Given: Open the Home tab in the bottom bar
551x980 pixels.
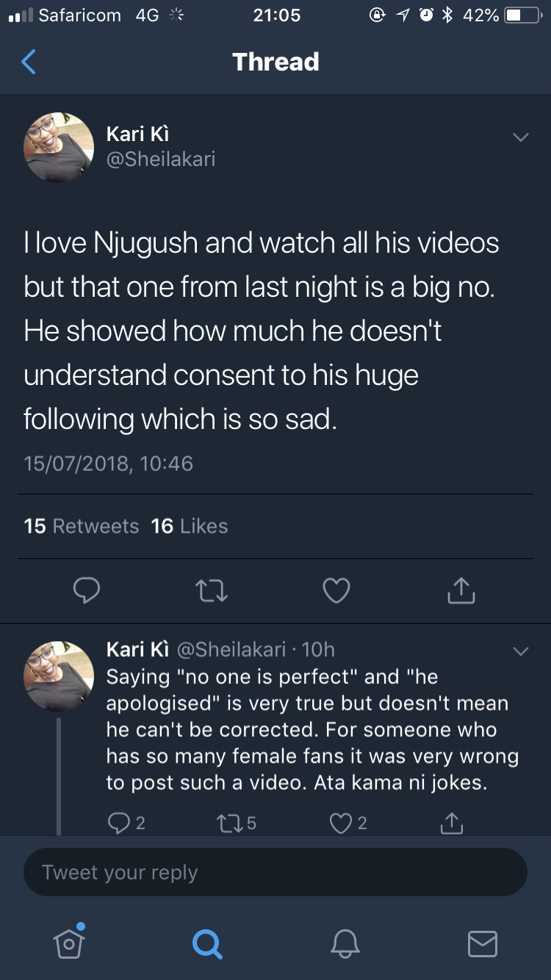Looking at the screenshot, I should (x=69, y=943).
